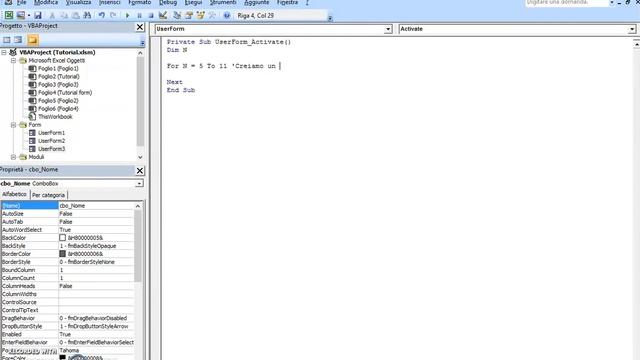Select the BorderStyle property value
640x360 pixels.
pos(96,262)
